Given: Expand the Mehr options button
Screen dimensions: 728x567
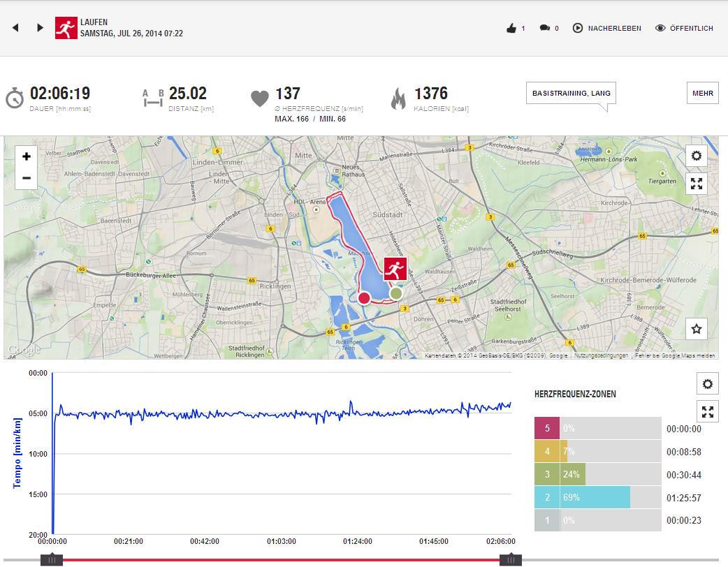Looking at the screenshot, I should 702,93.
